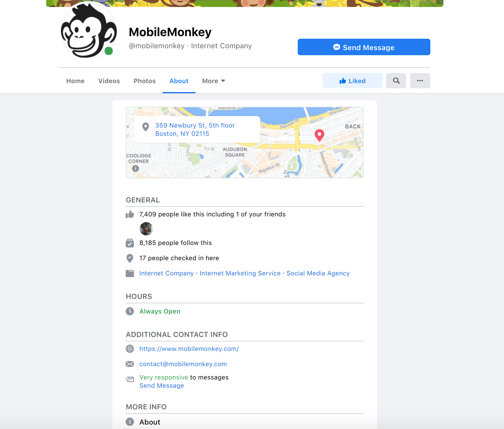Image resolution: width=504 pixels, height=429 pixels.
Task: Click the map info icon
Action: pos(136,168)
